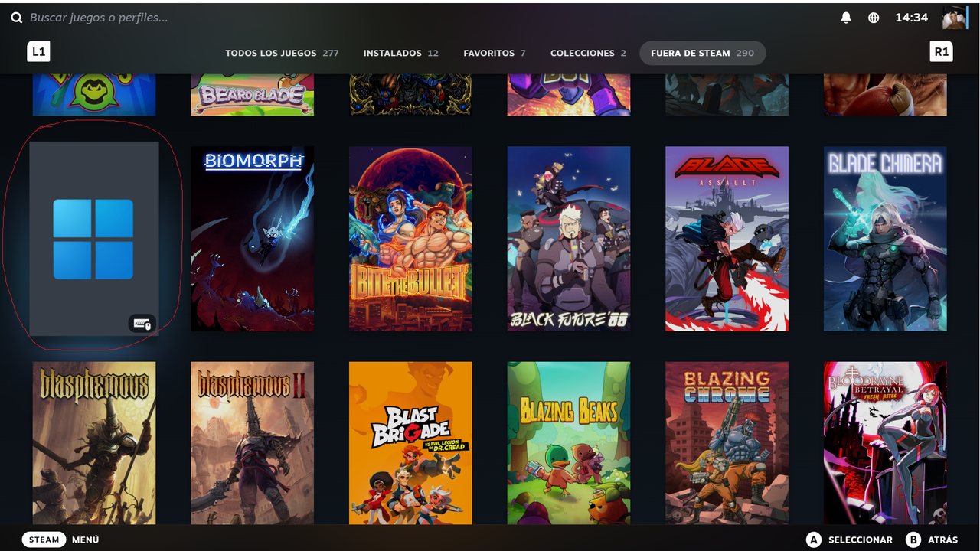Image resolution: width=980 pixels, height=551 pixels.
Task: Open the user profile avatar
Action: point(954,18)
